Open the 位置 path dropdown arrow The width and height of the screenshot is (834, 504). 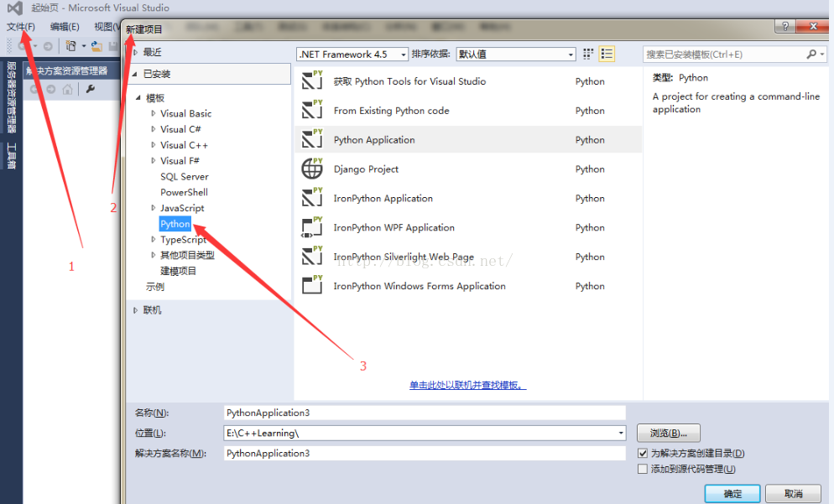tap(621, 434)
